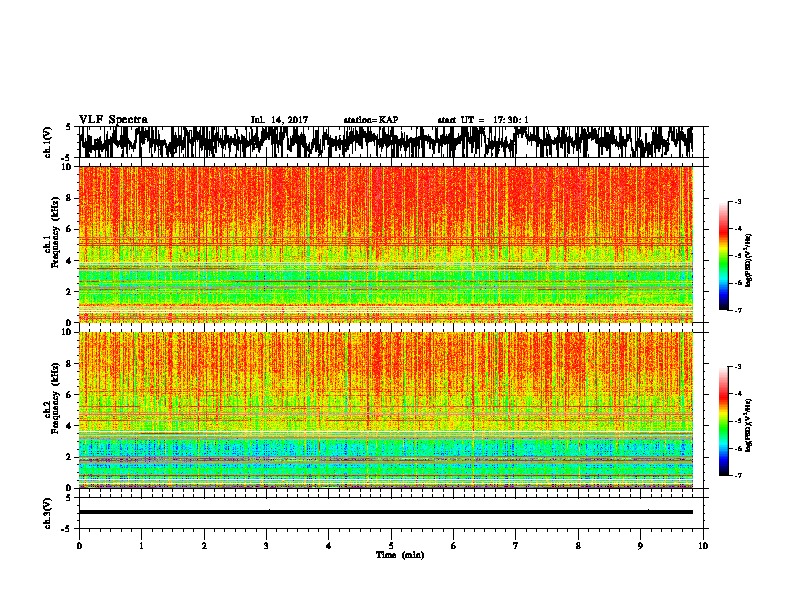Click the ch.1 frequency axis "8" kHz tick
The height and width of the screenshot is (612, 792).
click(x=70, y=198)
